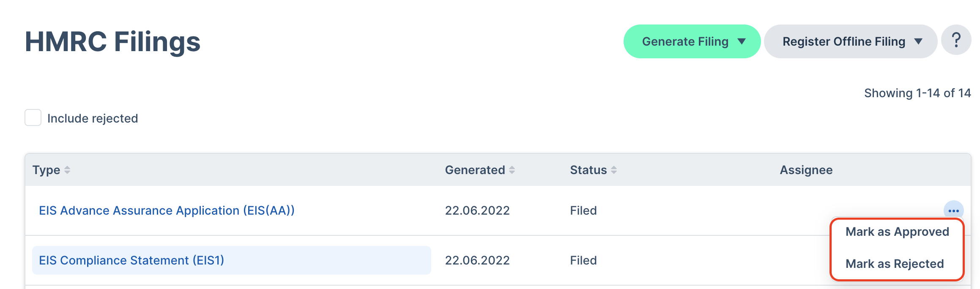The image size is (980, 289).
Task: Enable the Include rejected checkbox
Action: coord(33,117)
